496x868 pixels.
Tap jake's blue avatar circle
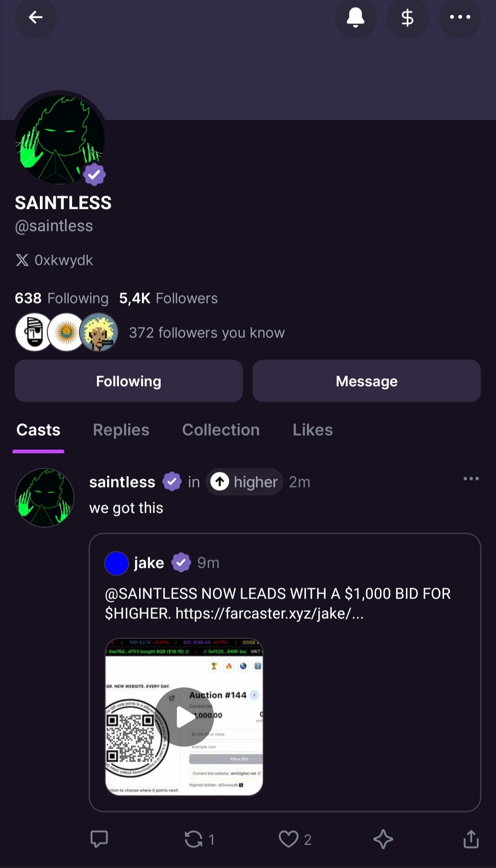point(117,563)
